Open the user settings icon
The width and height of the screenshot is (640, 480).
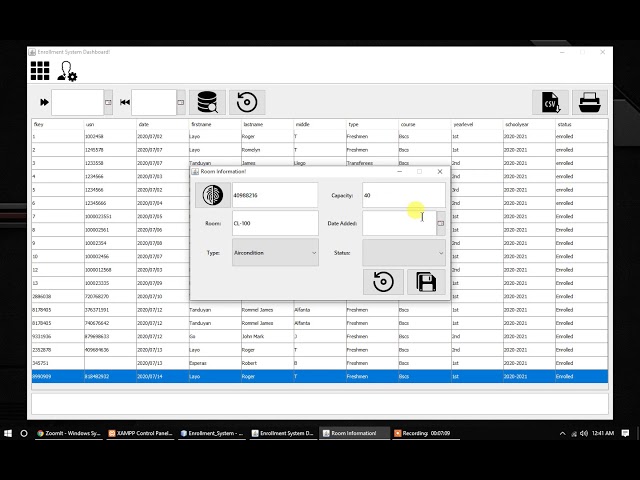tap(67, 71)
